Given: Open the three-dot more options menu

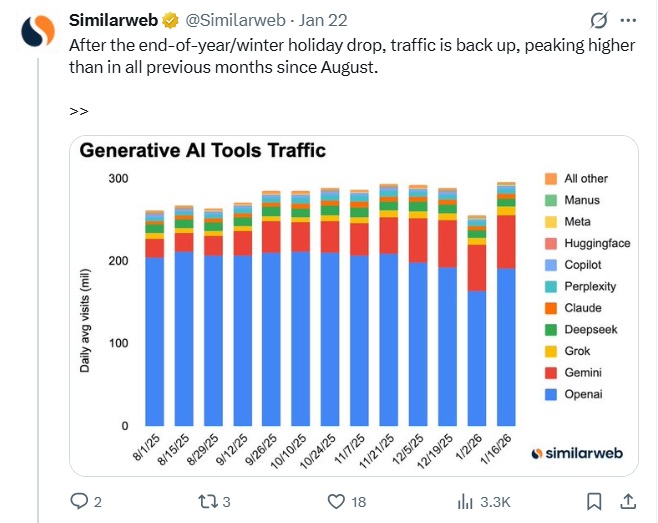Looking at the screenshot, I should point(628,20).
